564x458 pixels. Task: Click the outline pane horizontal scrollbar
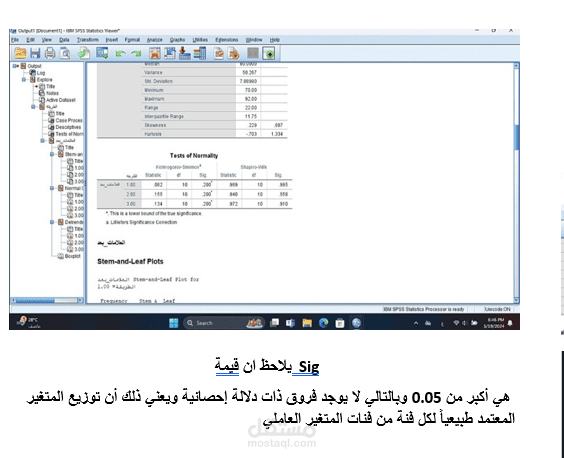(x=47, y=300)
